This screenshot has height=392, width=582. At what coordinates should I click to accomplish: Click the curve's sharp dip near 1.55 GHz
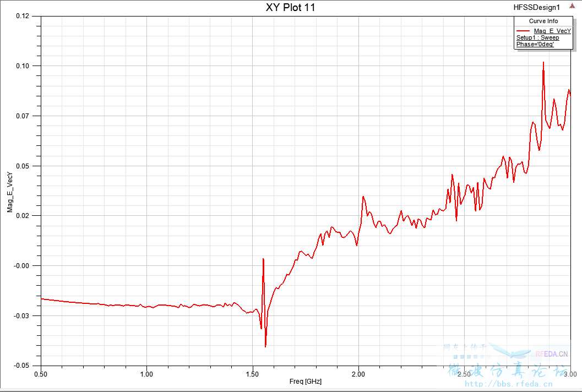[x=265, y=346]
